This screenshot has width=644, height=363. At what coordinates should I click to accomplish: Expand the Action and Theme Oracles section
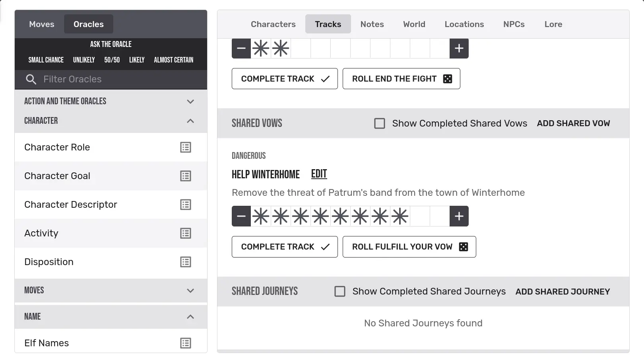(x=190, y=101)
